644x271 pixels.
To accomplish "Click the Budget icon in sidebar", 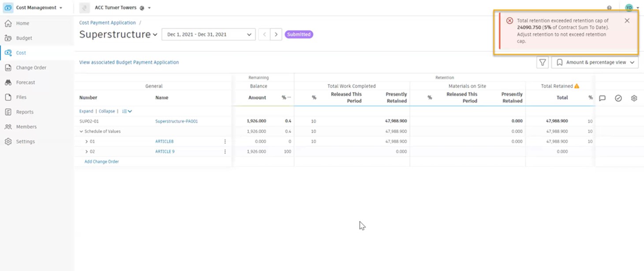I will 8,38.
